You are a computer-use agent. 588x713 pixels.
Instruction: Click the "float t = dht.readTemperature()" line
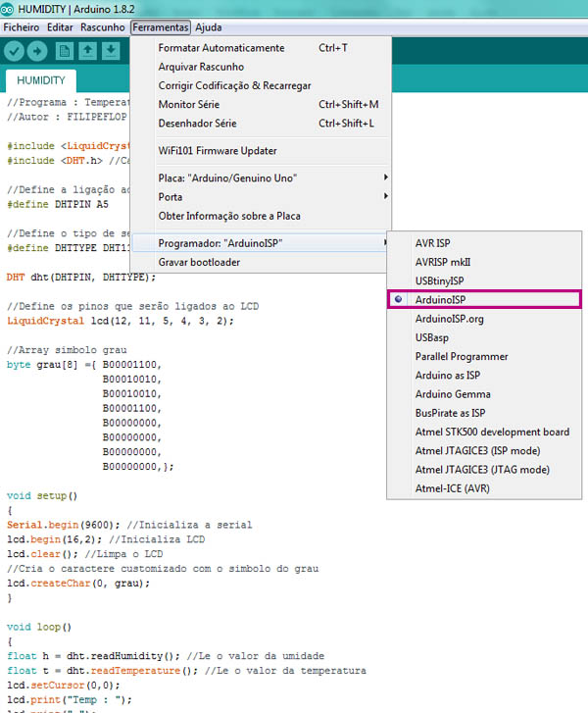tap(186, 671)
